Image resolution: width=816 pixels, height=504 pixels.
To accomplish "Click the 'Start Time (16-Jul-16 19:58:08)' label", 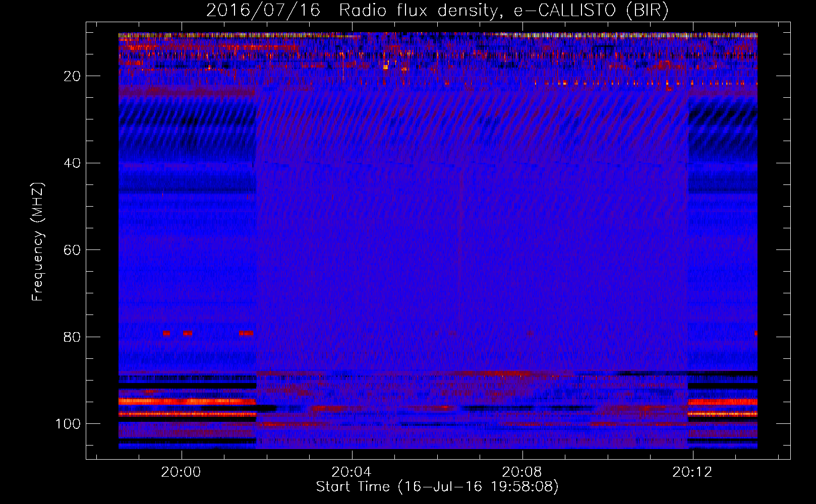I will (x=437, y=487).
